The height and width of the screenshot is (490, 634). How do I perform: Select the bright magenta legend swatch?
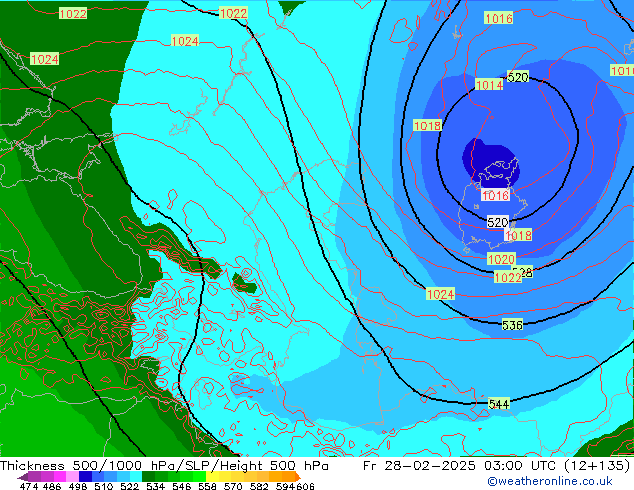click(59, 477)
